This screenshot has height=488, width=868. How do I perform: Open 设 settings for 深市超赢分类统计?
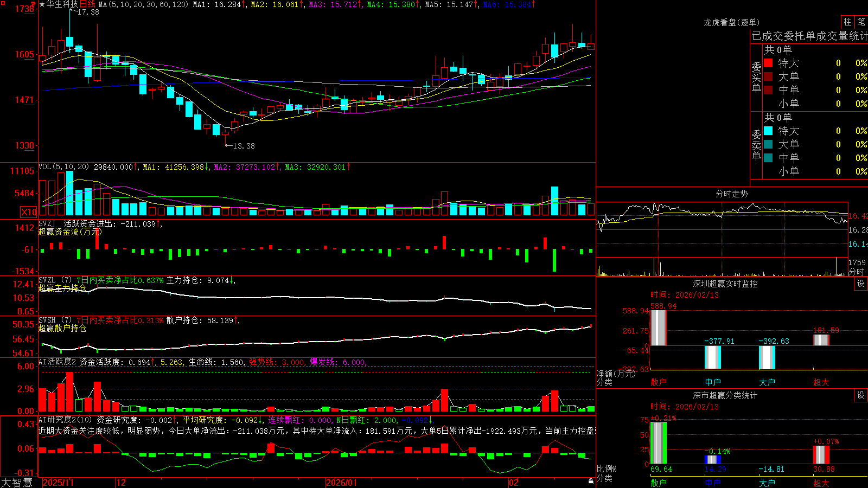(861, 395)
